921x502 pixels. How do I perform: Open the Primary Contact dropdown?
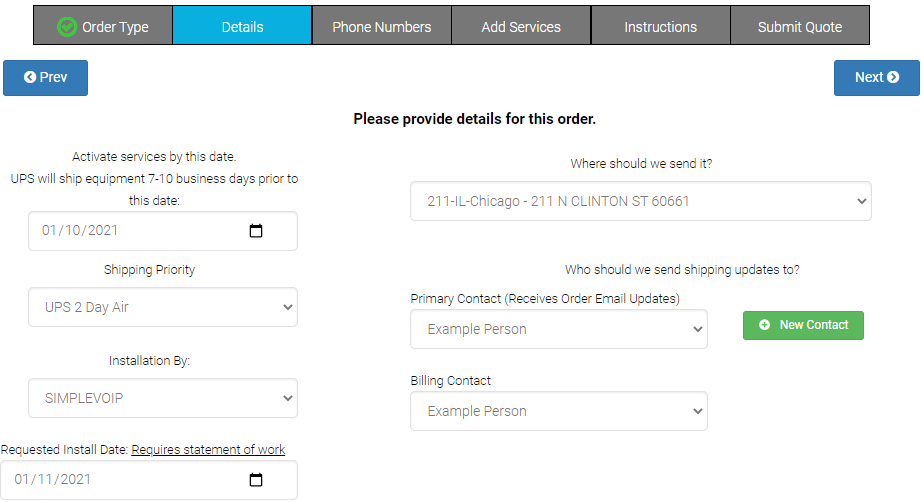[559, 329]
